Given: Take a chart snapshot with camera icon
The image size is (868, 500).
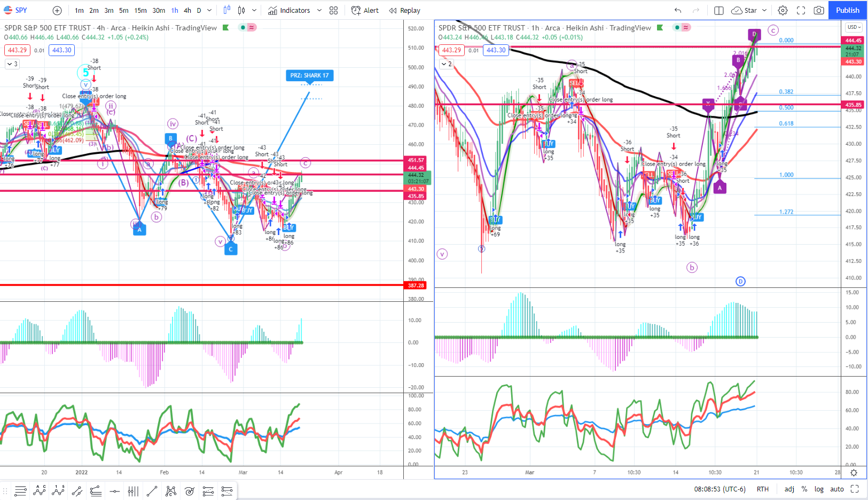Looking at the screenshot, I should [818, 10].
